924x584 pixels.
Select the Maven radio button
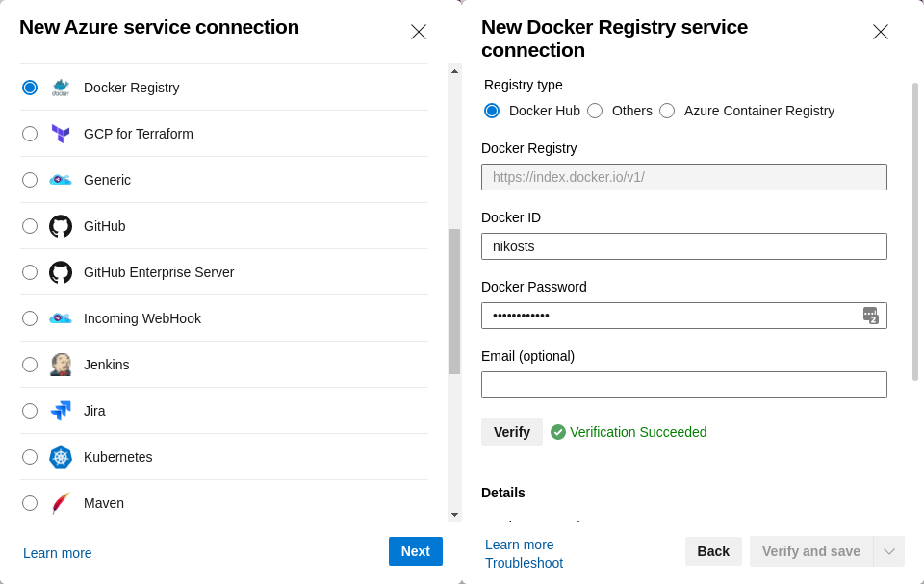[x=30, y=503]
